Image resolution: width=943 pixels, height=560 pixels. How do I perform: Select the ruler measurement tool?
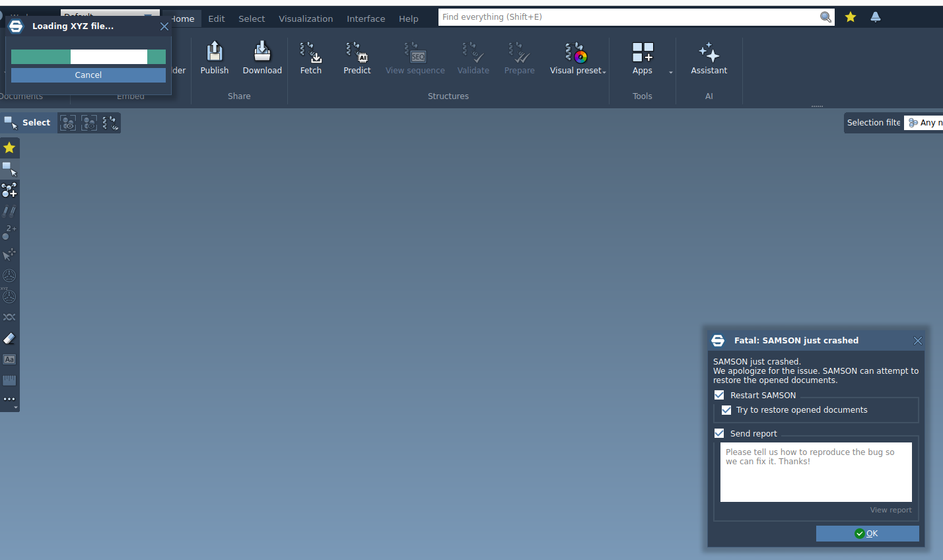tap(9, 380)
